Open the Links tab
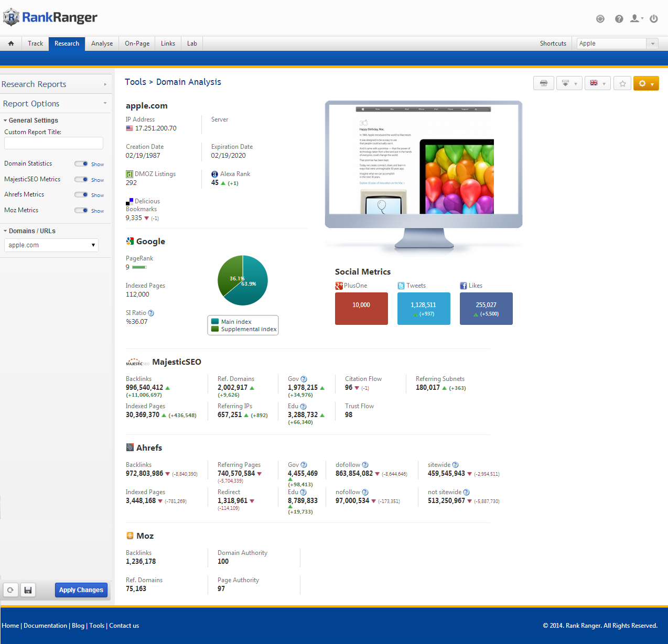 click(x=168, y=43)
